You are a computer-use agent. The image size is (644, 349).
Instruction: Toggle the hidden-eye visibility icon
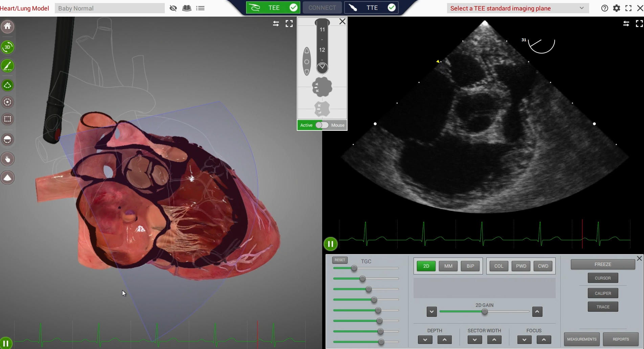173,8
